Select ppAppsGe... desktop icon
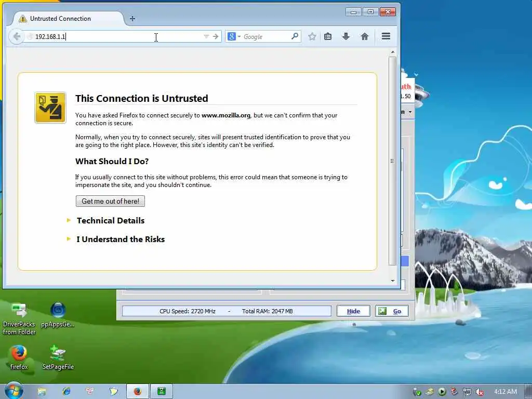The height and width of the screenshot is (399, 532). pos(58,315)
